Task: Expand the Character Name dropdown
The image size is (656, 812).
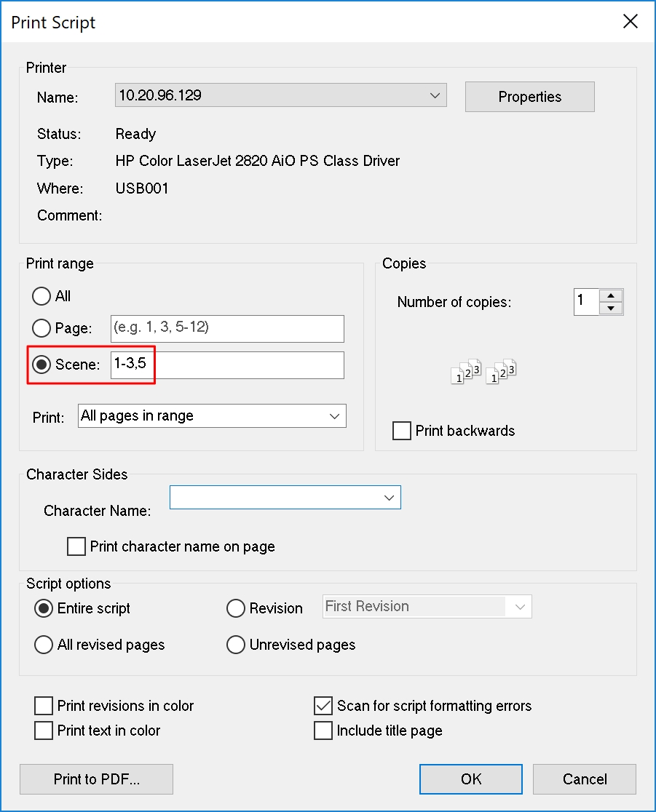Action: [x=285, y=497]
